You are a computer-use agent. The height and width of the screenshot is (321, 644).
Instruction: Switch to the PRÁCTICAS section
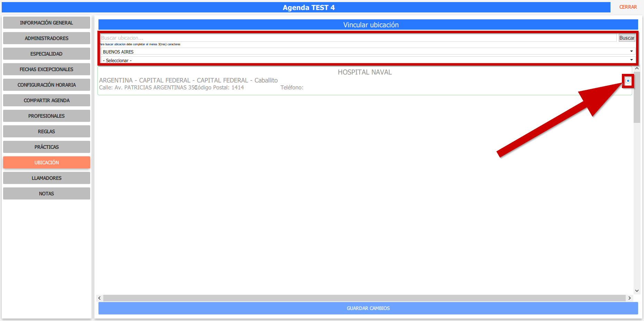(47, 147)
